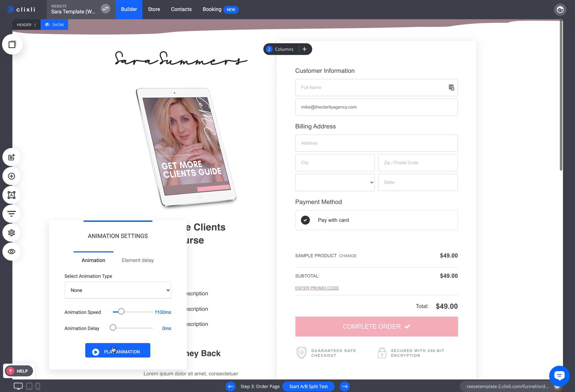
Task: Open Select Animation Type dropdown
Action: click(x=118, y=290)
